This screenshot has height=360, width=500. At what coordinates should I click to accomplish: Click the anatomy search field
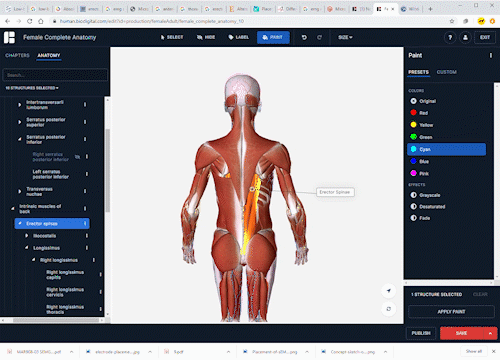click(x=55, y=75)
